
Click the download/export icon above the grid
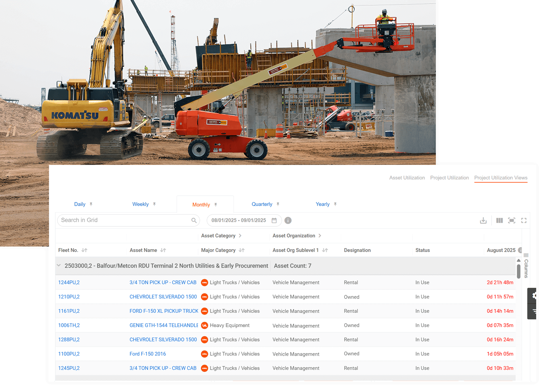(x=483, y=220)
